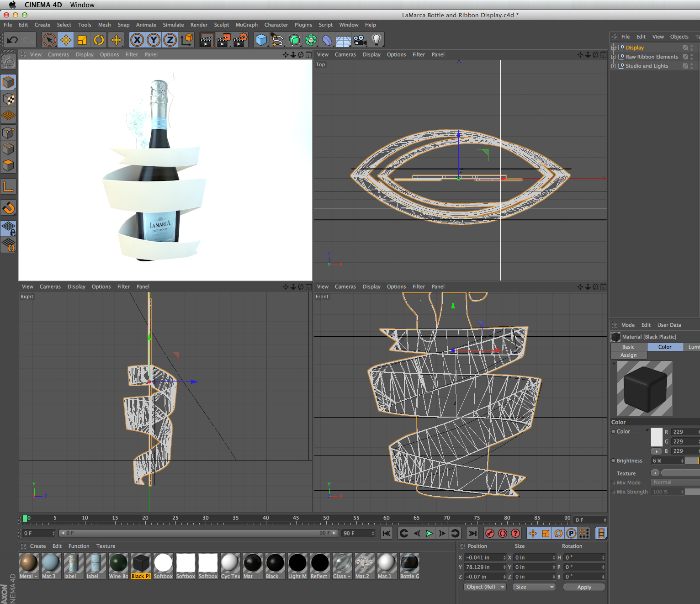Select the Metal material thumbnail
The height and width of the screenshot is (604, 700).
[29, 563]
